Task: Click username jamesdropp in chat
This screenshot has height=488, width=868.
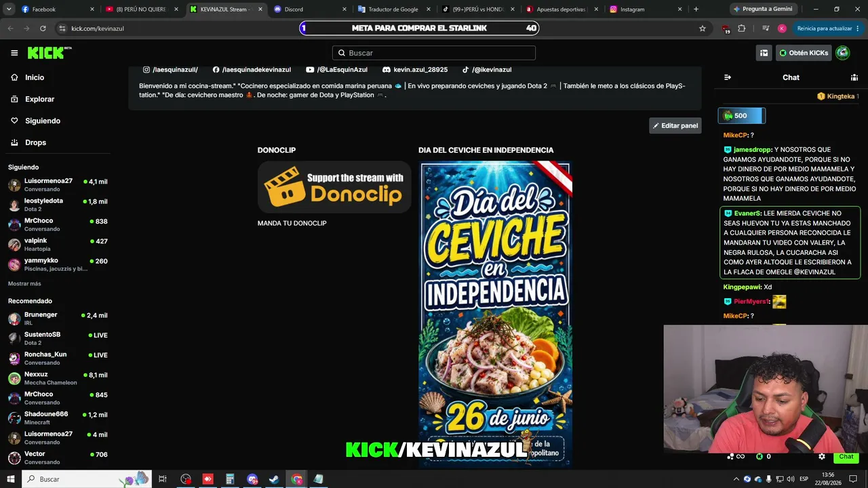Action: tap(753, 150)
